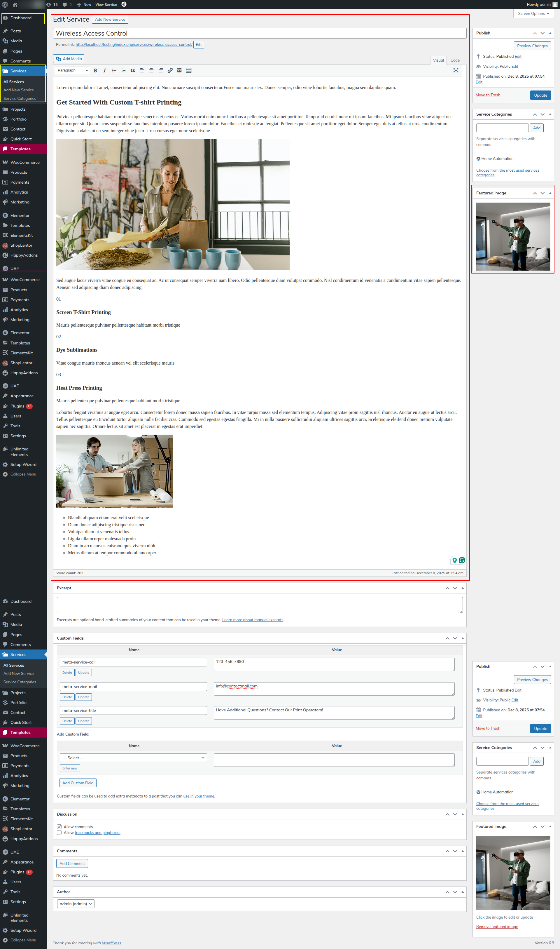Open the Paragraph format dropdown
This screenshot has width=560, height=949.
(72, 71)
